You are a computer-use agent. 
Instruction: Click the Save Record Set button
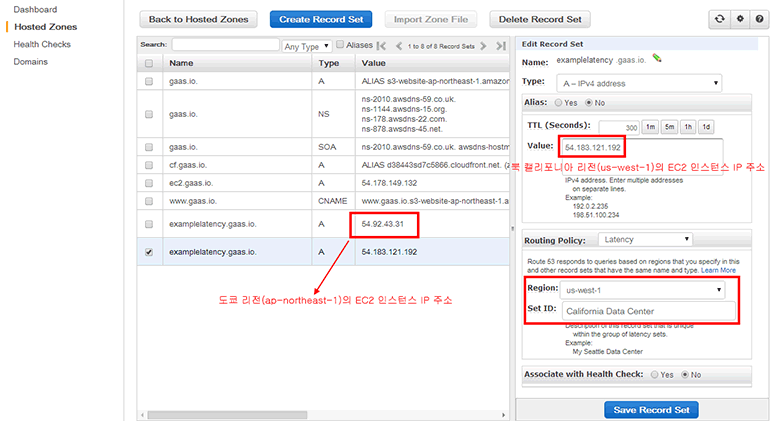point(651,410)
